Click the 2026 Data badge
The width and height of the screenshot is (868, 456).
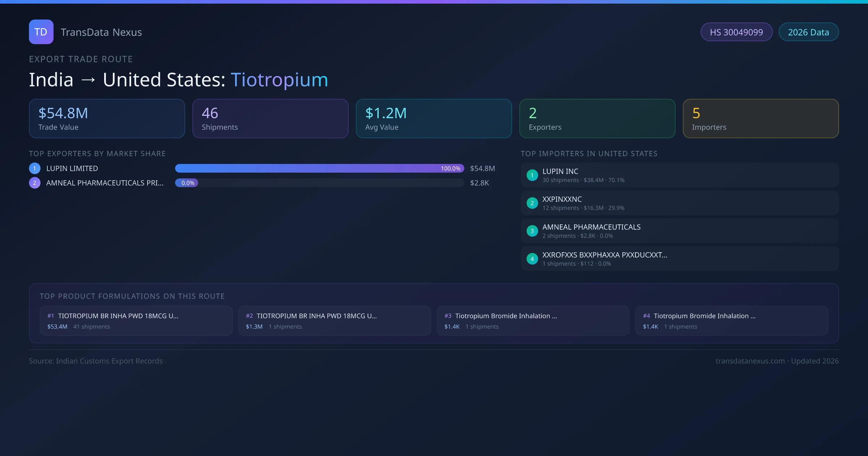tap(808, 32)
